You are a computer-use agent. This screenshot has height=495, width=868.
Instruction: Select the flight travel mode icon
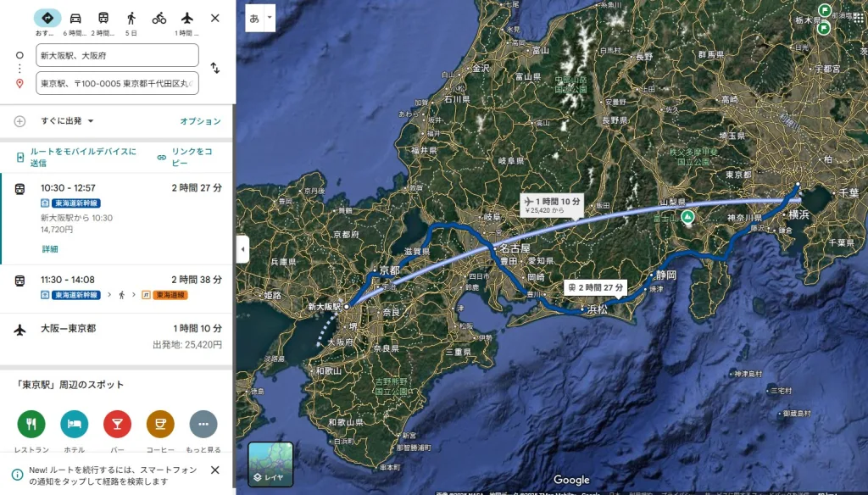187,19
